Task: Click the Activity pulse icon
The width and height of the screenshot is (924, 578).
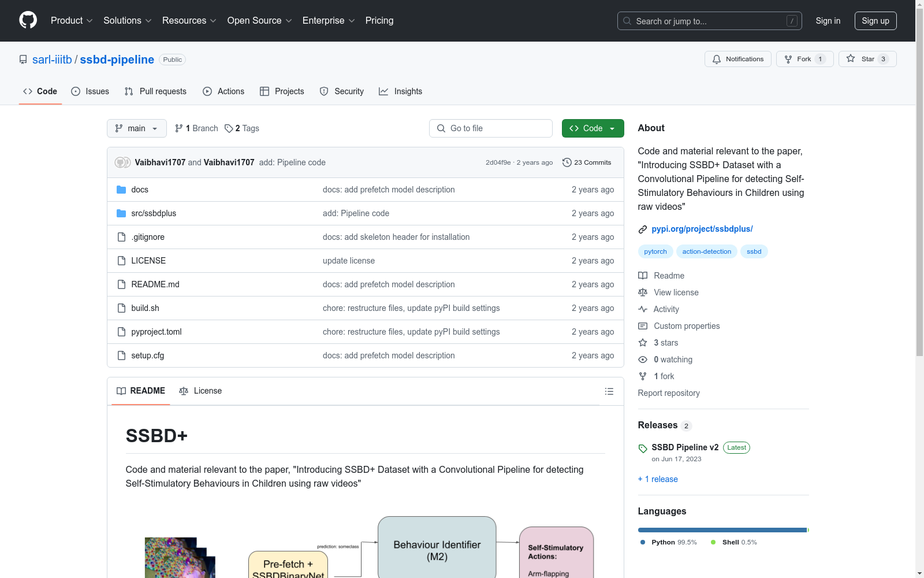Action: pyautogui.click(x=643, y=309)
